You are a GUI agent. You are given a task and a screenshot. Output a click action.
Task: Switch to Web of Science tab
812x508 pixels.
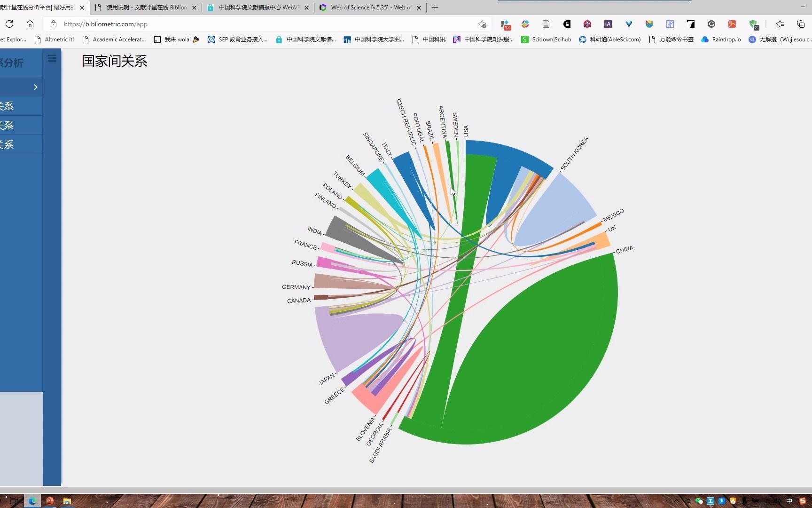click(x=370, y=8)
